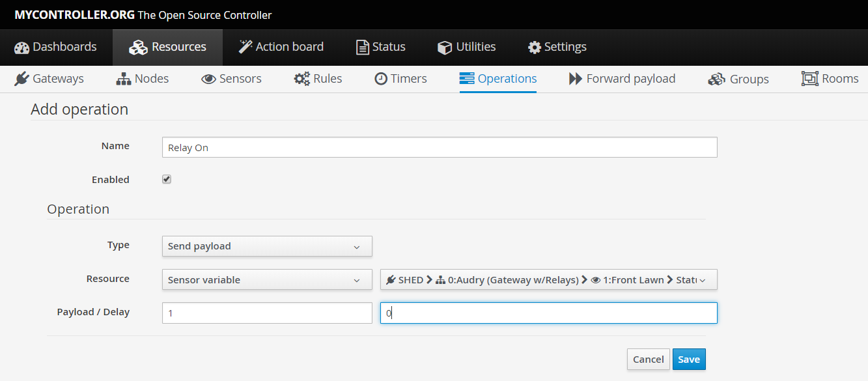868x381 pixels.
Task: Open the SHED sensor path dropdown
Action: (548, 280)
